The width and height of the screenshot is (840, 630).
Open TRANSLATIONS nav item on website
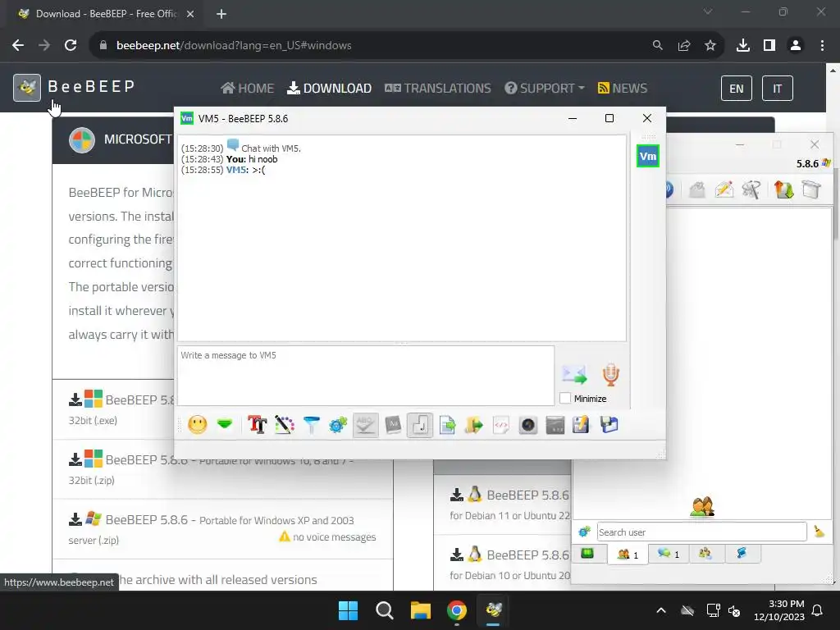(438, 89)
